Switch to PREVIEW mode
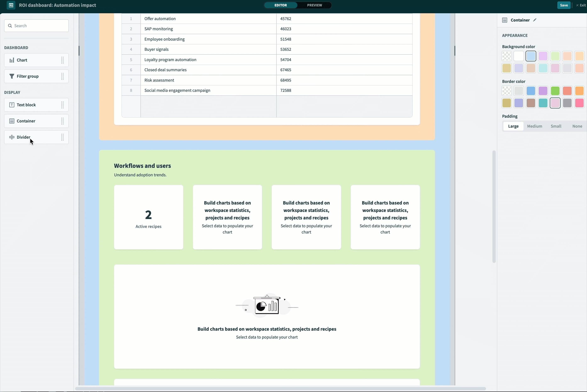This screenshot has width=587, height=392. (x=314, y=5)
